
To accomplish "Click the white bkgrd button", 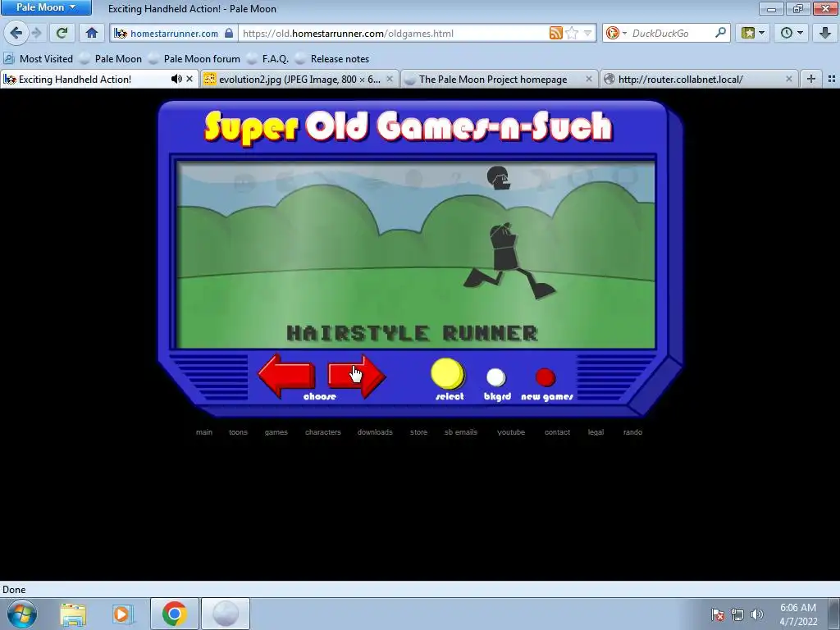I will click(496, 377).
